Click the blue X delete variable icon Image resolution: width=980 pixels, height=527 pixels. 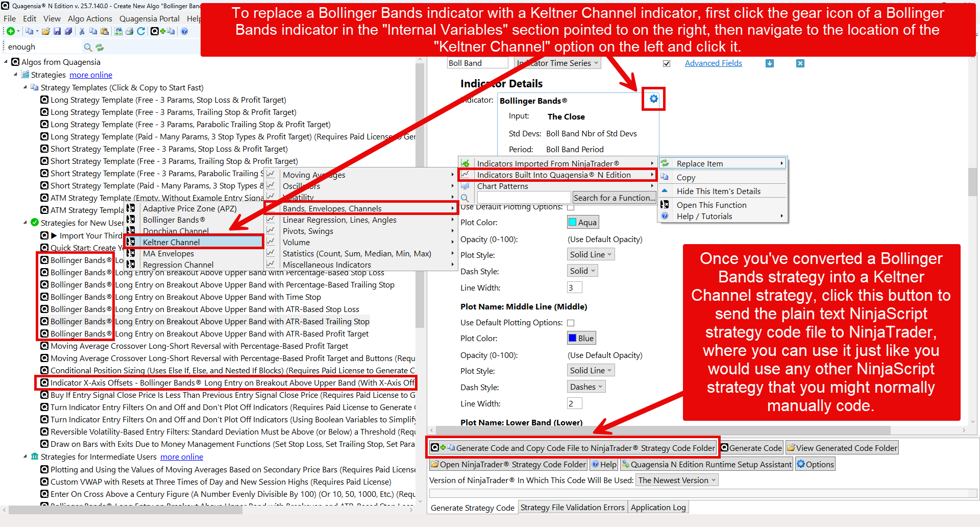point(800,63)
